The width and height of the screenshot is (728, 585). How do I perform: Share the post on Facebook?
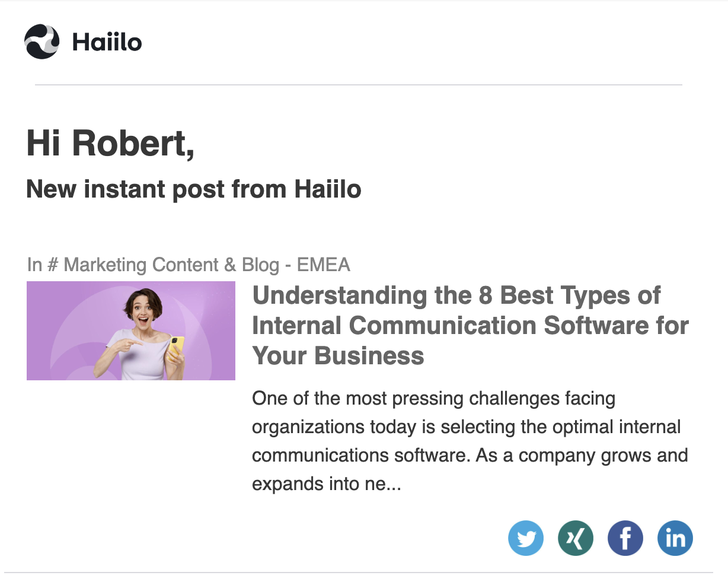[625, 538]
